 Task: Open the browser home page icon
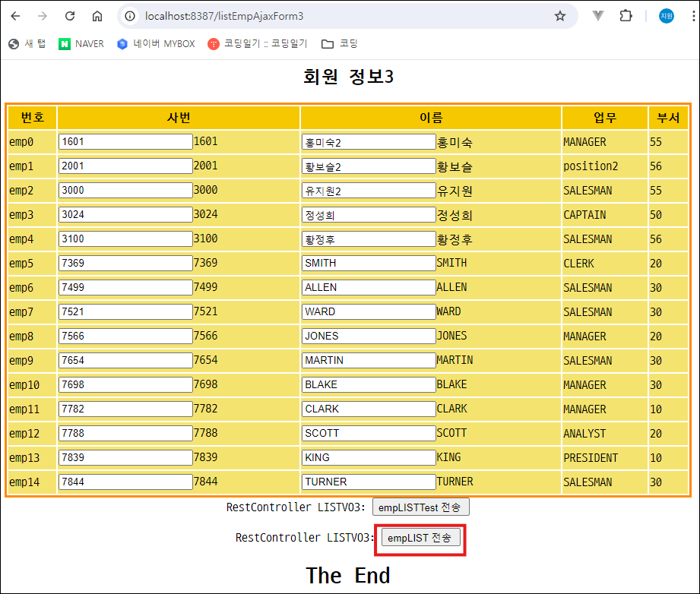[x=97, y=16]
